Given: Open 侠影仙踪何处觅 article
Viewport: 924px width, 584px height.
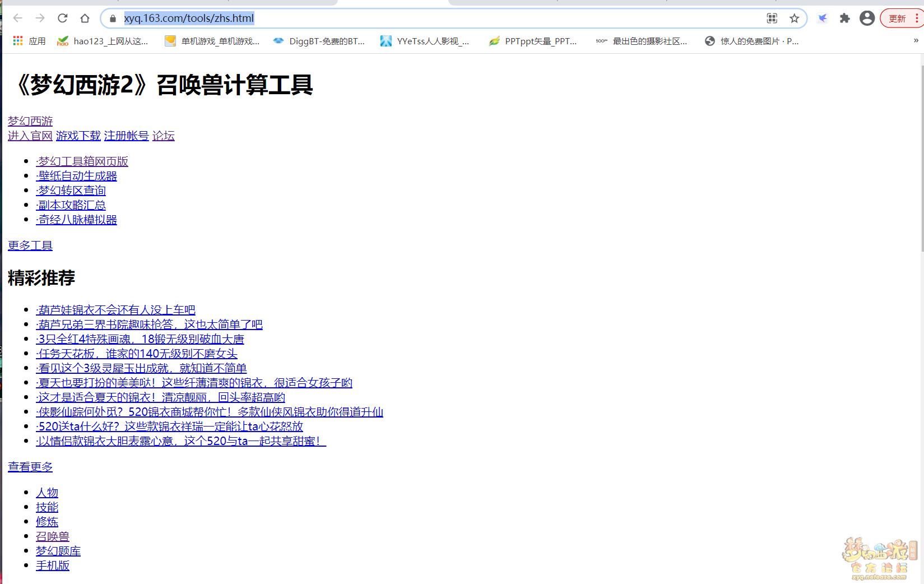Looking at the screenshot, I should tap(210, 412).
